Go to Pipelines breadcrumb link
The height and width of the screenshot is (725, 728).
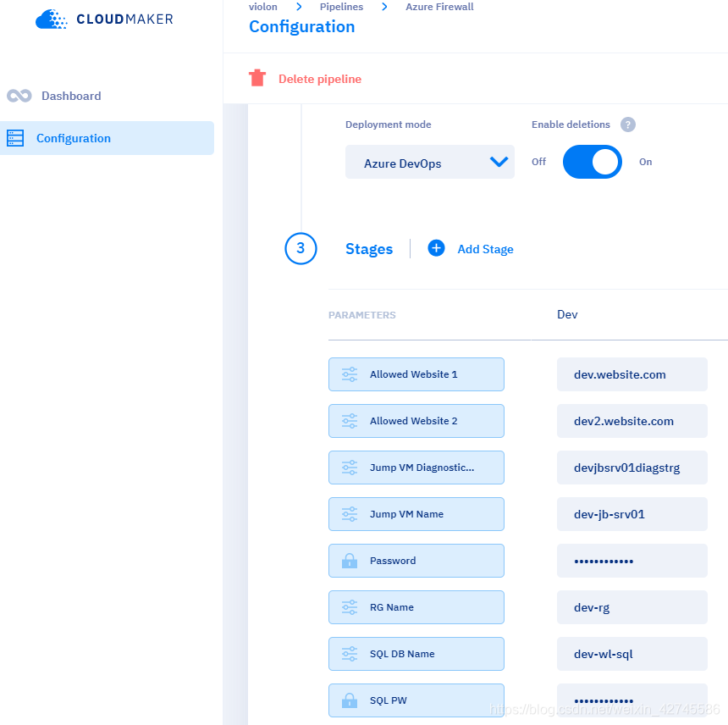pos(341,7)
